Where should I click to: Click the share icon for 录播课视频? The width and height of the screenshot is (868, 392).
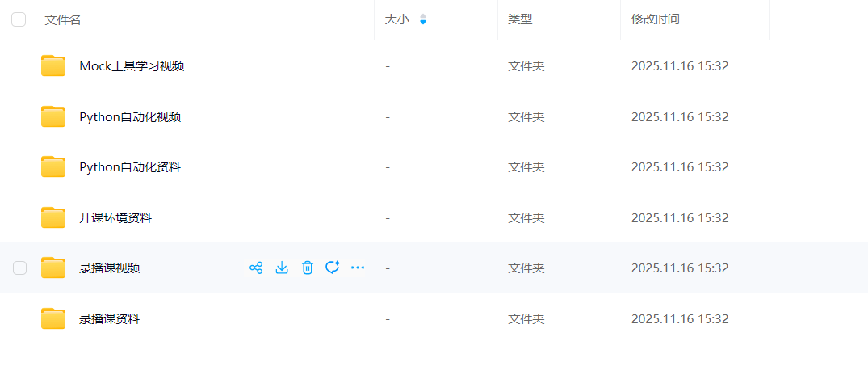tap(256, 268)
